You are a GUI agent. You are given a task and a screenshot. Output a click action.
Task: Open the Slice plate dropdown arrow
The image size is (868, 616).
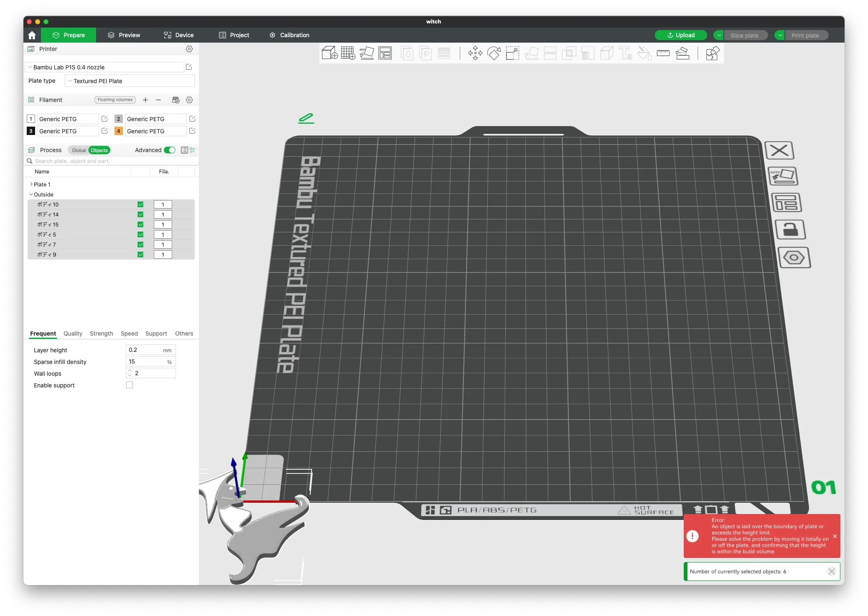pyautogui.click(x=719, y=36)
